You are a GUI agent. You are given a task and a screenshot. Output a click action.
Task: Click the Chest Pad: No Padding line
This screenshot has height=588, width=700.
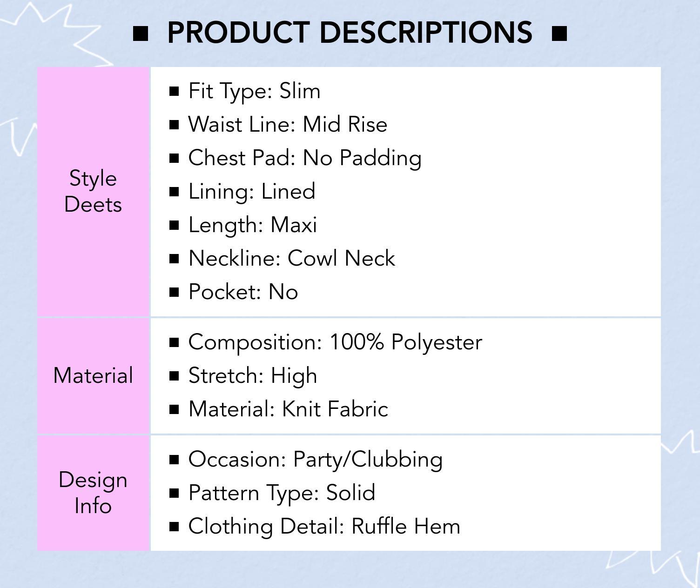point(305,158)
